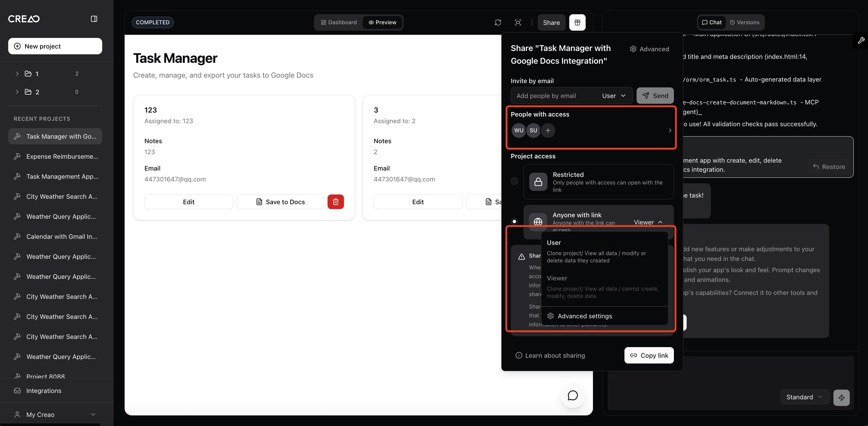Open the floating chat bubble icon
868x426 pixels.
(x=573, y=396)
